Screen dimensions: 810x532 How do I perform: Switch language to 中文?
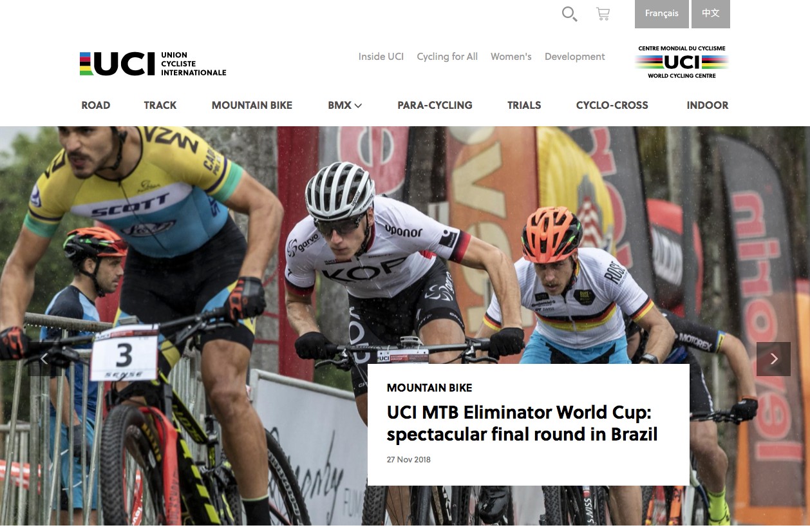coord(711,14)
